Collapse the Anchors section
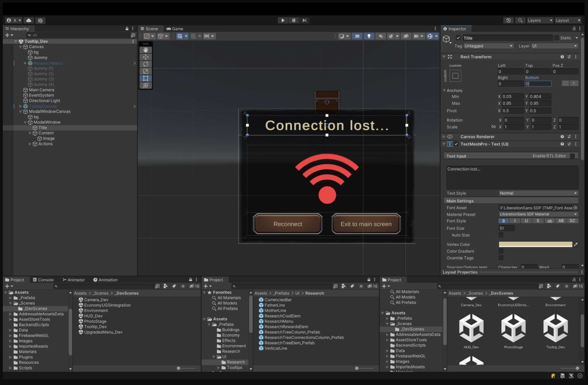This screenshot has height=385, width=588. (444, 90)
